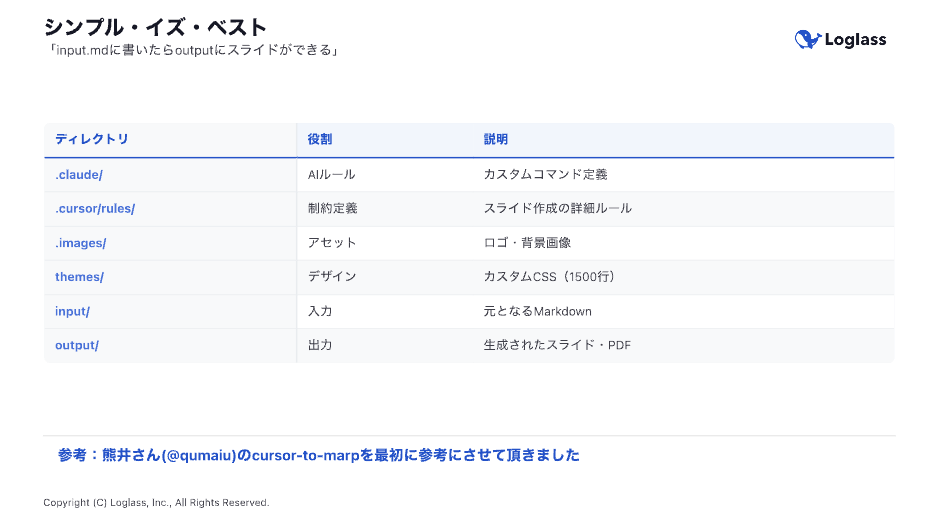
Task: Select the slide title シンプル・イズ・ベスト
Action: (155, 27)
